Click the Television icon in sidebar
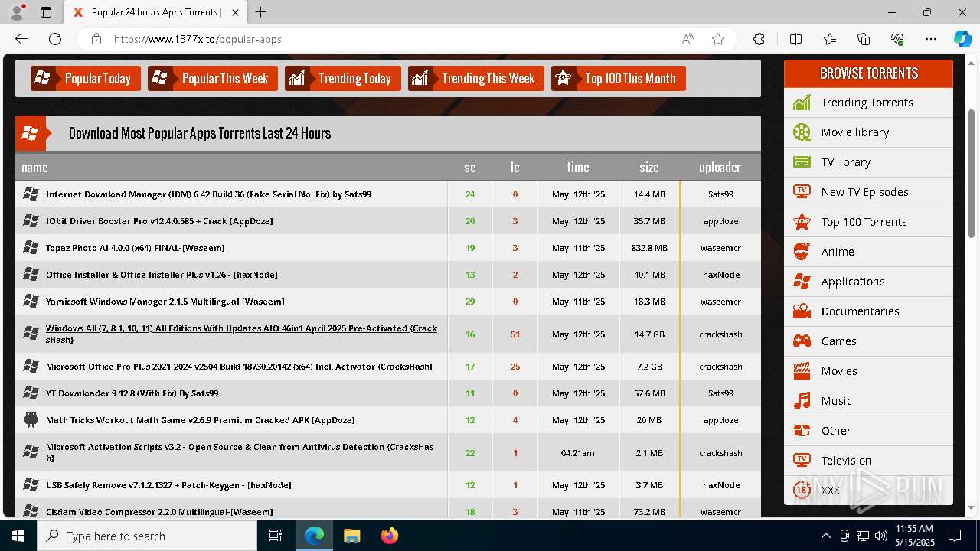The image size is (980, 551). (802, 461)
